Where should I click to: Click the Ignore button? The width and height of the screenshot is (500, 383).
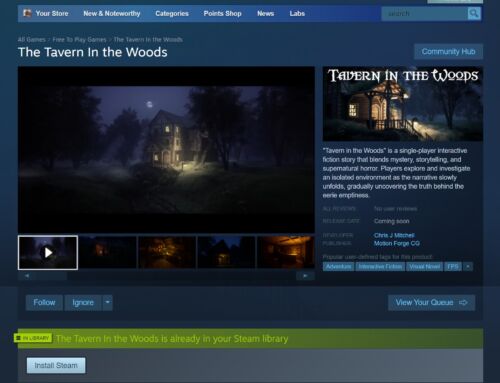83,302
